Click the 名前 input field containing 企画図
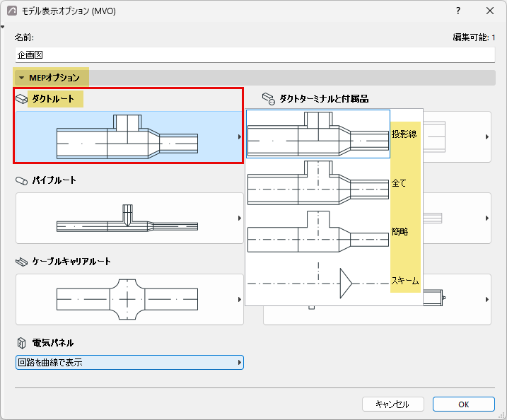 coord(255,55)
